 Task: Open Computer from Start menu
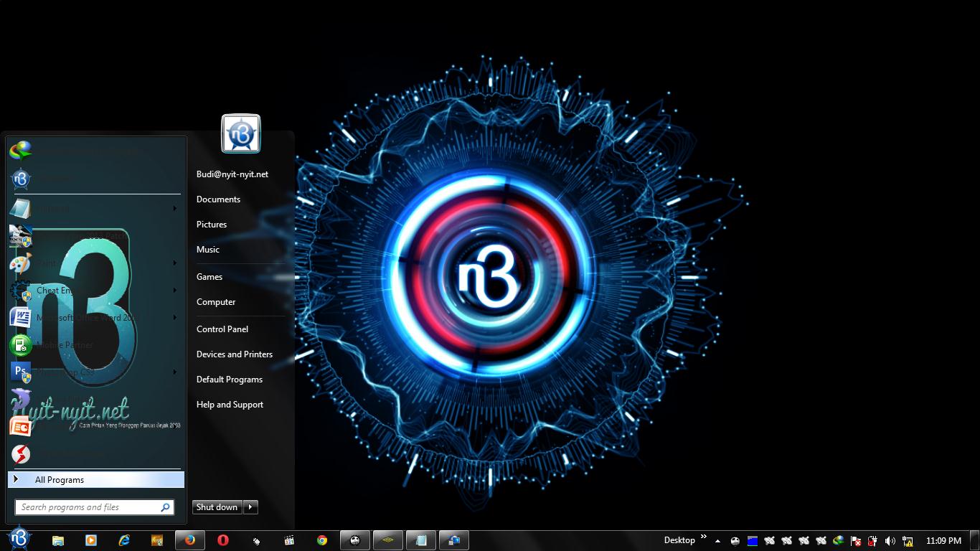[x=216, y=302]
